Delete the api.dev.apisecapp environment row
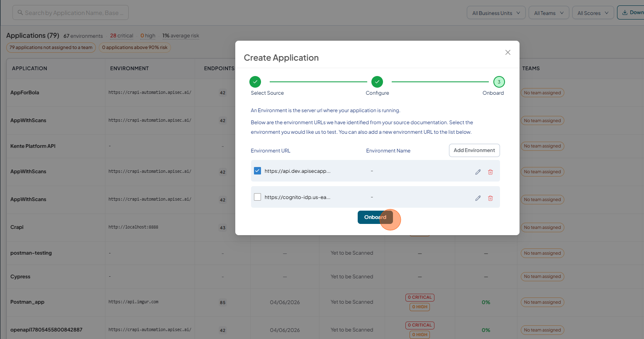Viewport: 644px width, 339px height. pyautogui.click(x=490, y=172)
